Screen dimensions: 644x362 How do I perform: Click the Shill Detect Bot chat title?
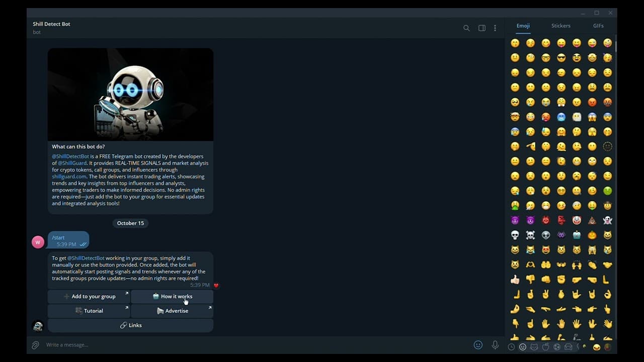(51, 24)
